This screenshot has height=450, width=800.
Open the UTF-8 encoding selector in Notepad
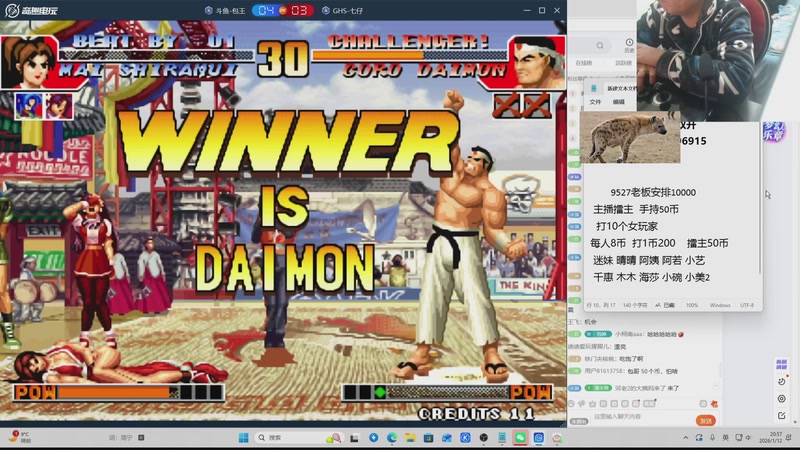747,305
